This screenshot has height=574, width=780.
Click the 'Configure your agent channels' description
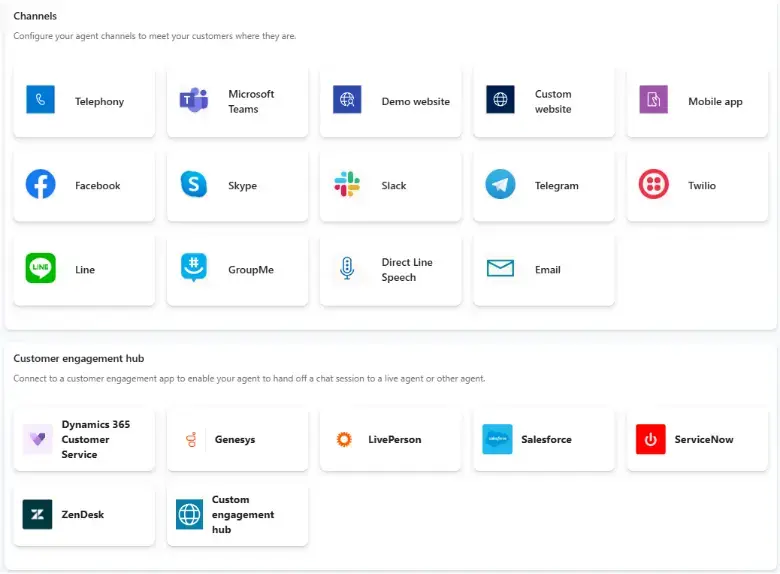point(155,36)
